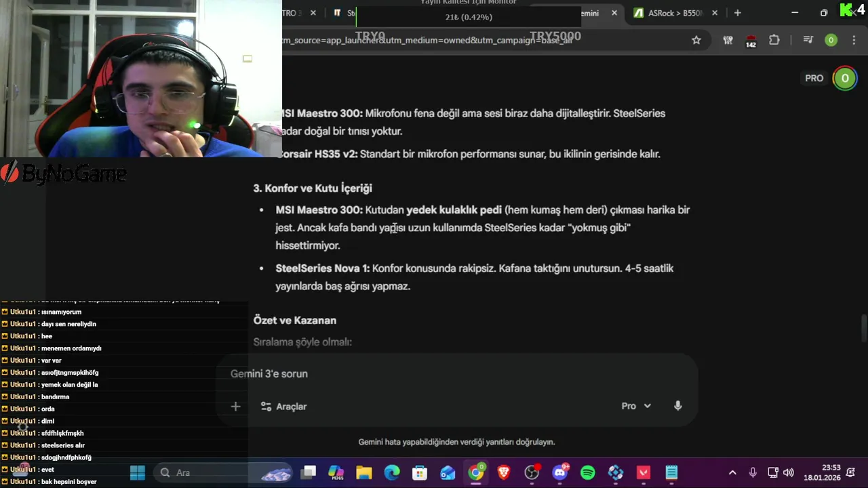Click the green Chrome profile avatar in toolbar
868x488 pixels.
point(831,40)
